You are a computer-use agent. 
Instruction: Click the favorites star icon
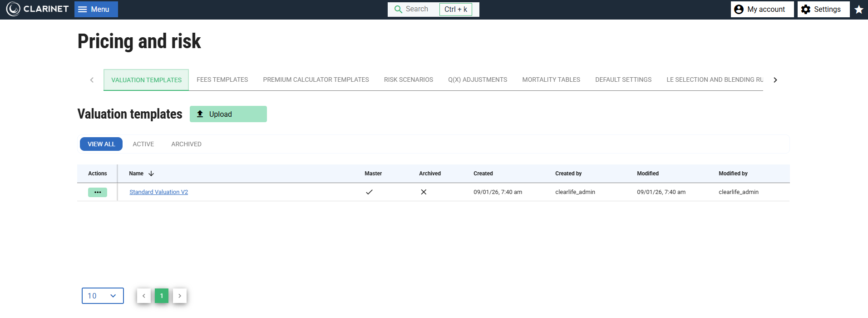(x=859, y=10)
